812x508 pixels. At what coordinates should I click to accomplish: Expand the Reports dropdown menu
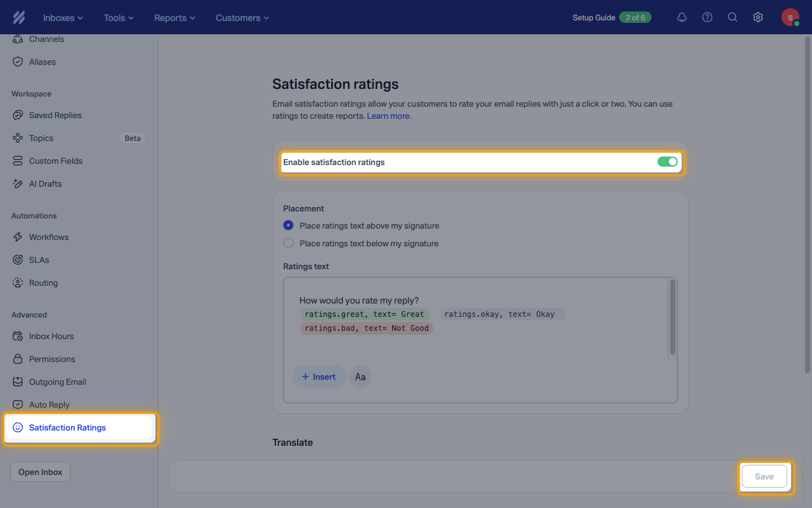174,18
